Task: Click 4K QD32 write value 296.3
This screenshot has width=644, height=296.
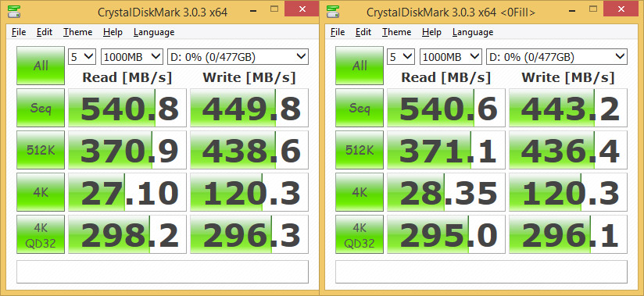Action: (x=249, y=234)
